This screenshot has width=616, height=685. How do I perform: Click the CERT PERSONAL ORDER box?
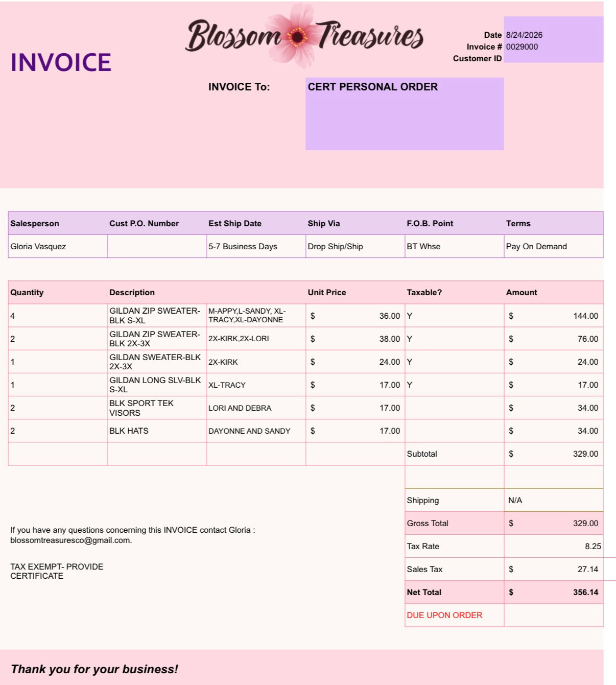pyautogui.click(x=405, y=113)
